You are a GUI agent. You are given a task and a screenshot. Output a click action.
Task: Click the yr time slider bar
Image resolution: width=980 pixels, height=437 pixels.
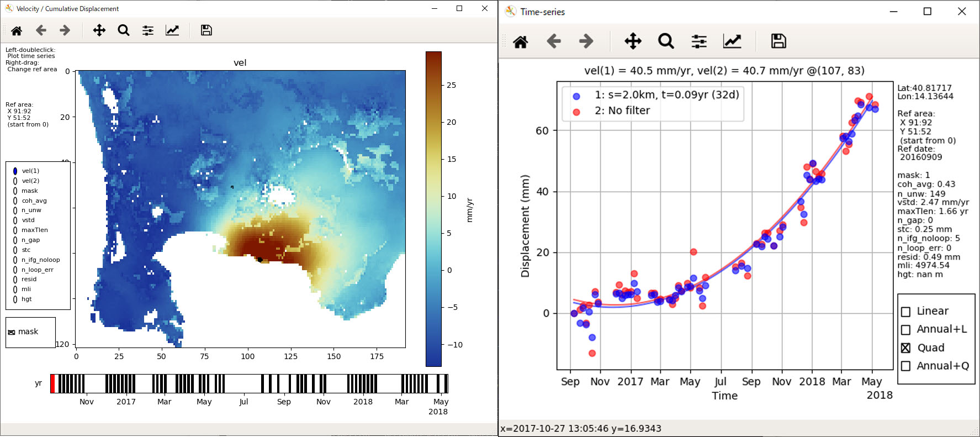point(250,384)
